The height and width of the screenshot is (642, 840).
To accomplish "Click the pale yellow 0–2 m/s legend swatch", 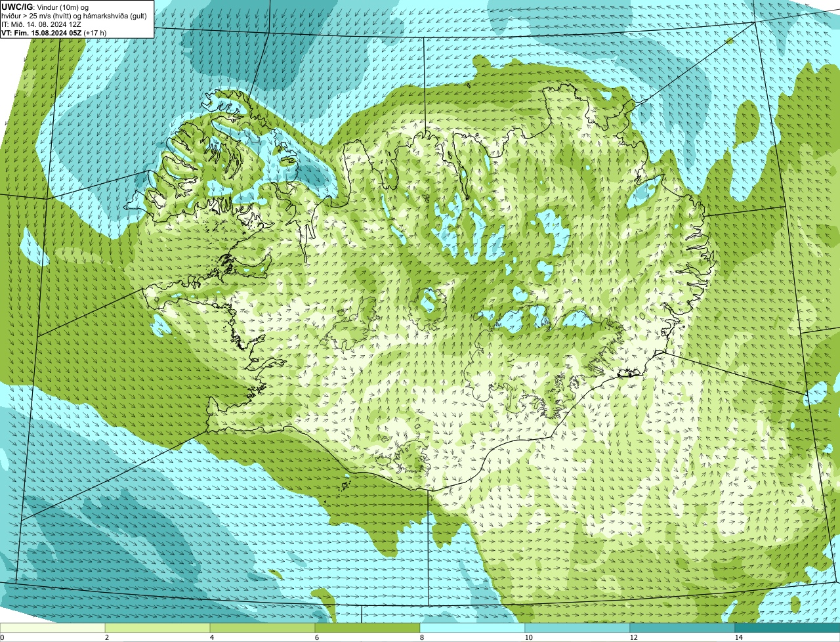I will coord(52,628).
